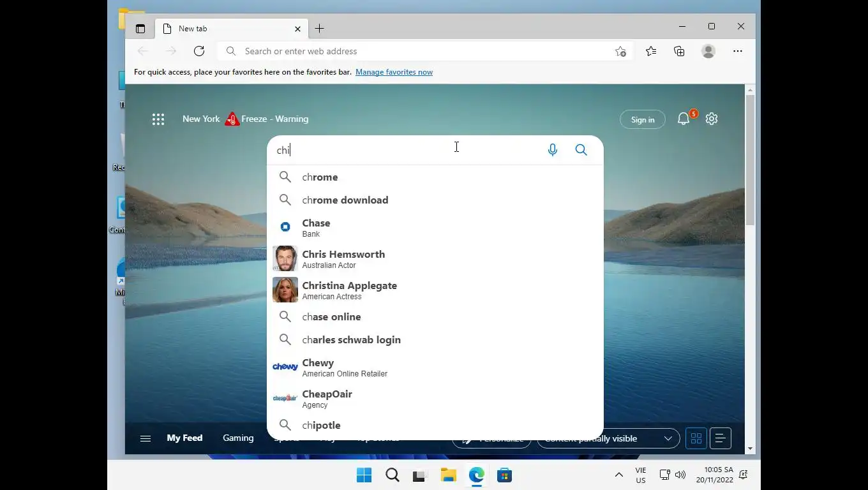
Task: Open notifications bell with badge
Action: point(684,119)
